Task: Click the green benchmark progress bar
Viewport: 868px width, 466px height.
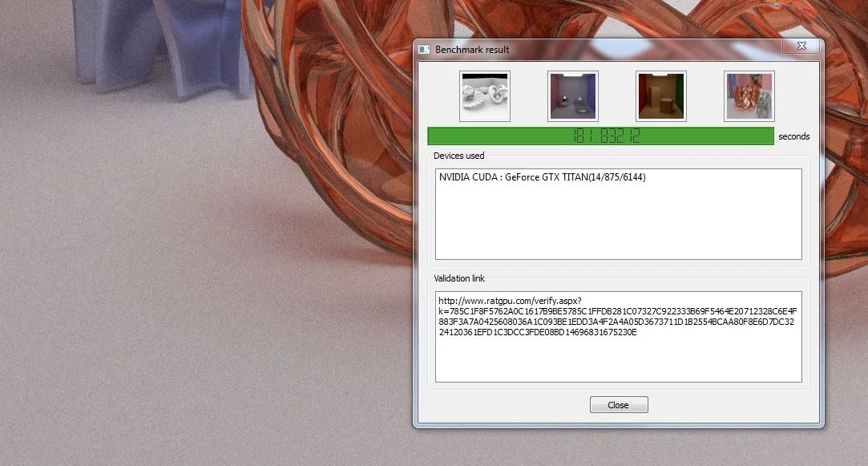Action: point(600,136)
